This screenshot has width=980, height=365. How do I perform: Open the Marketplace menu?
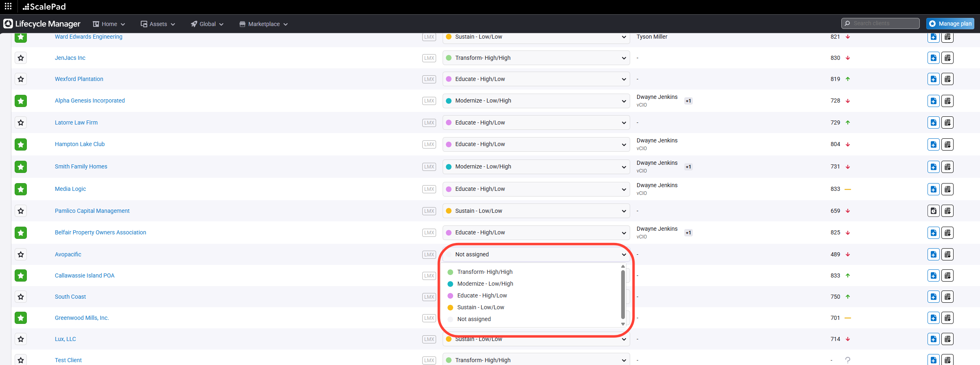[264, 24]
